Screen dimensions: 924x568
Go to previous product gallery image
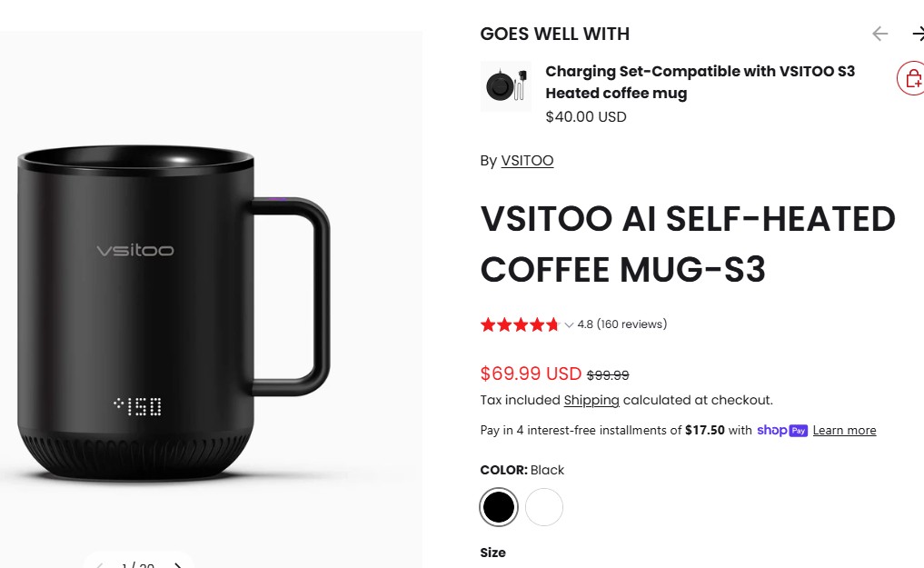pos(100,564)
